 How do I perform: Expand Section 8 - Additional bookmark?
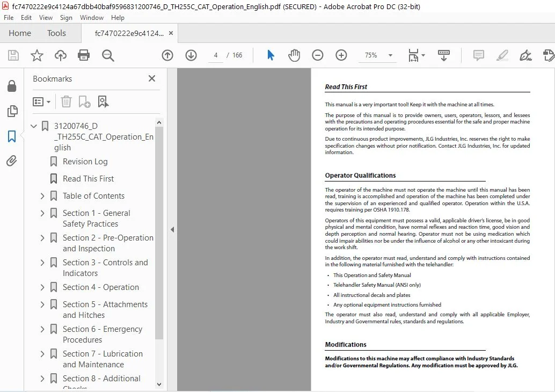tap(42, 379)
